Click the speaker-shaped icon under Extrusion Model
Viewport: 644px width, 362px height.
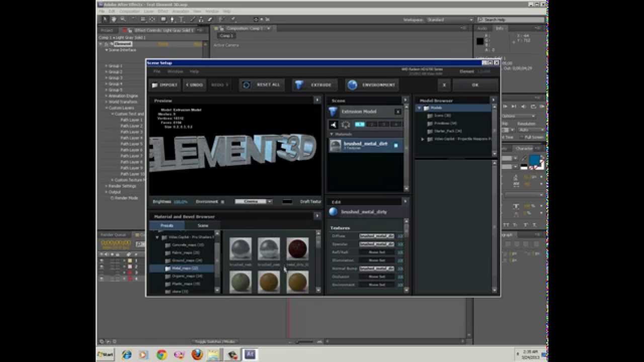(x=333, y=125)
